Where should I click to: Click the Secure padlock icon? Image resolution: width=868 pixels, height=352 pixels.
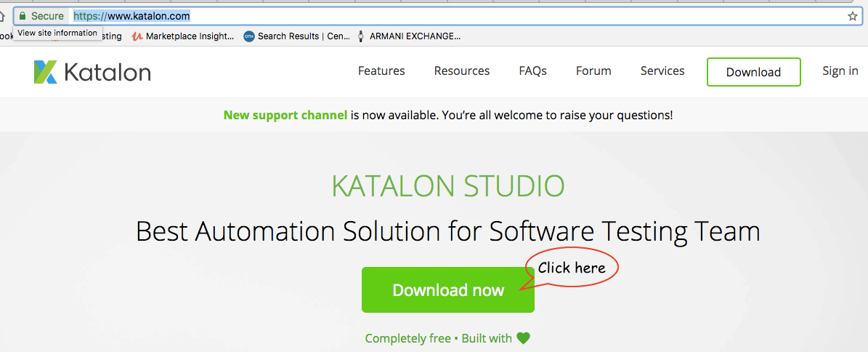click(23, 16)
